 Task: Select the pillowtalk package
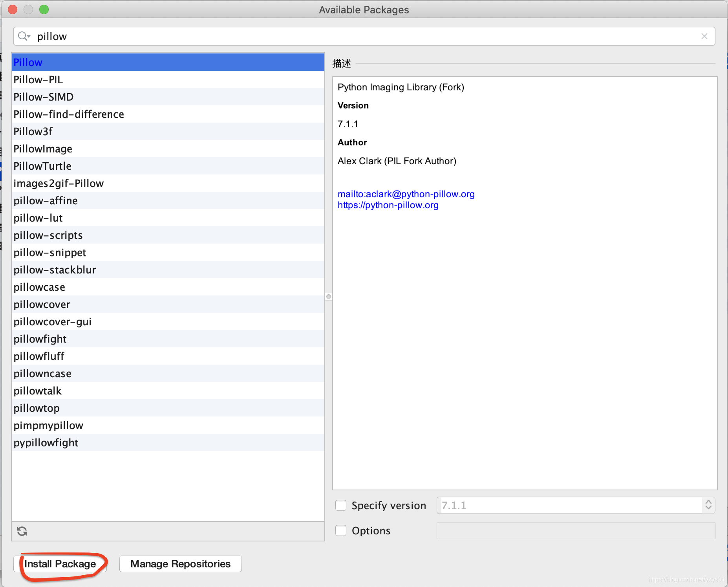click(x=168, y=391)
